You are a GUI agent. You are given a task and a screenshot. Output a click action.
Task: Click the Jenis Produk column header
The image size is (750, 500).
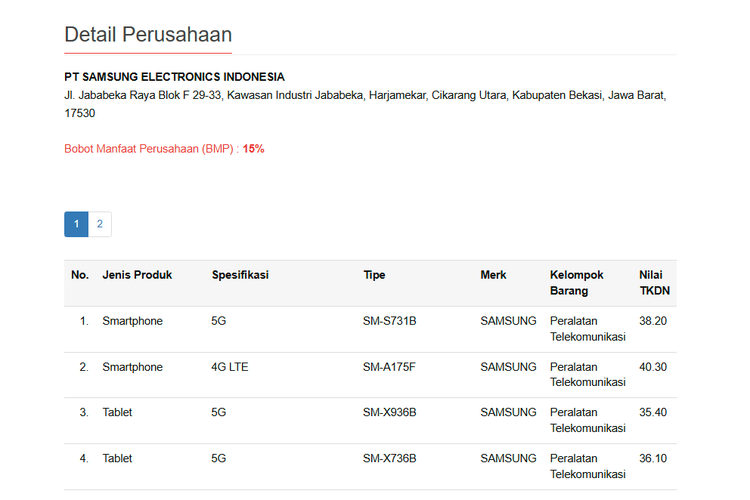coord(137,275)
